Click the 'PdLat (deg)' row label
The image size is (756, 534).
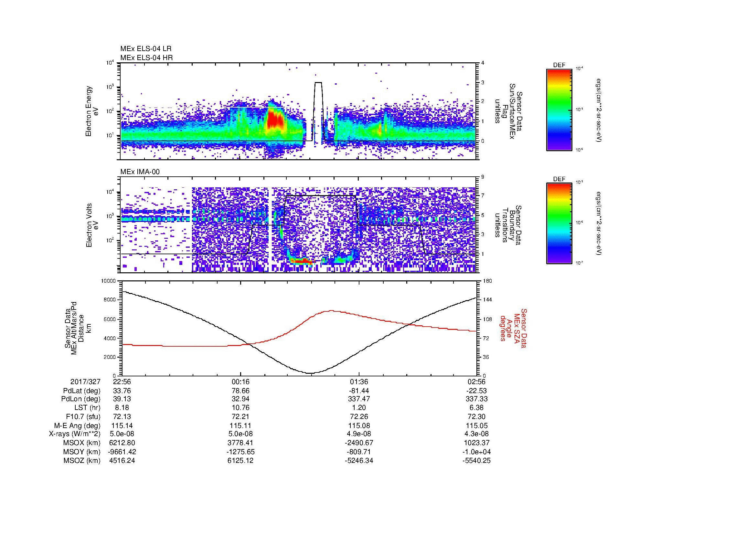[82, 391]
